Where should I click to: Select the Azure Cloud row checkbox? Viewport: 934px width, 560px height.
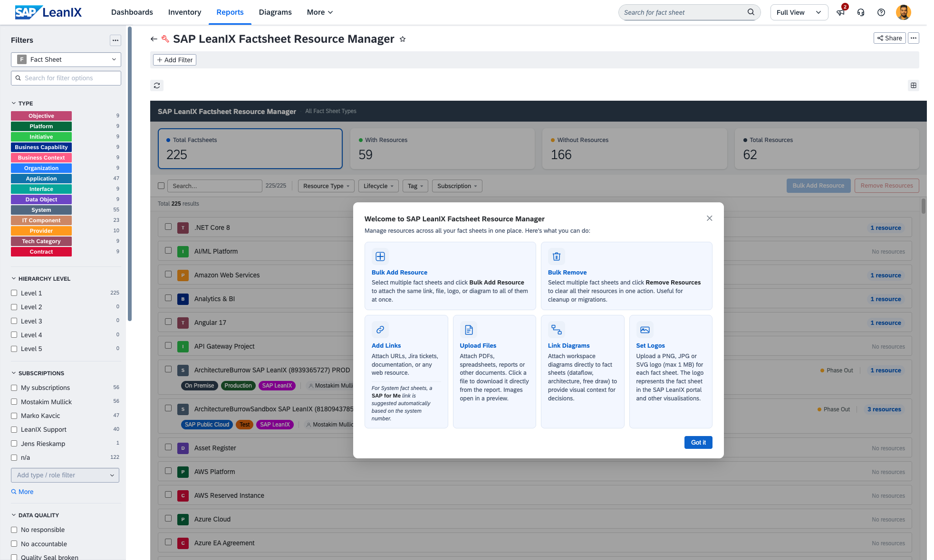[168, 518]
